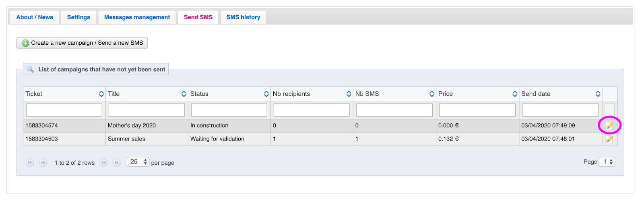Click Create a new campaign button
This screenshot has width=644, height=201.
[x=82, y=43]
